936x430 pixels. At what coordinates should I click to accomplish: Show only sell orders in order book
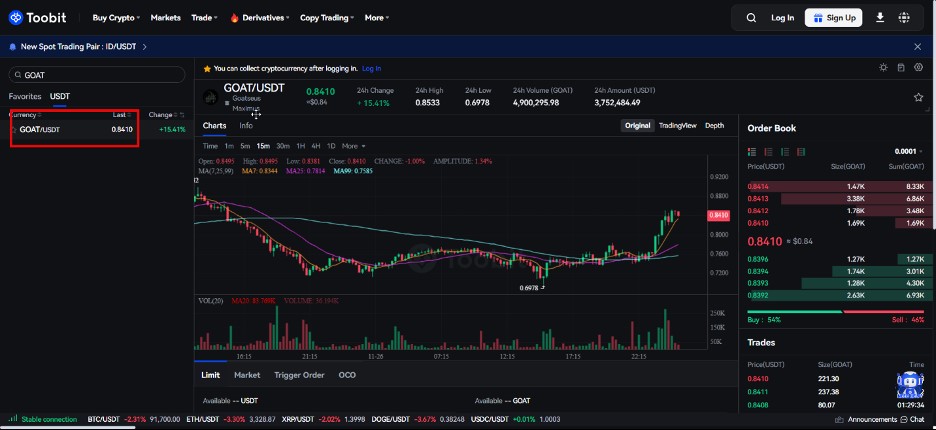tap(768, 152)
